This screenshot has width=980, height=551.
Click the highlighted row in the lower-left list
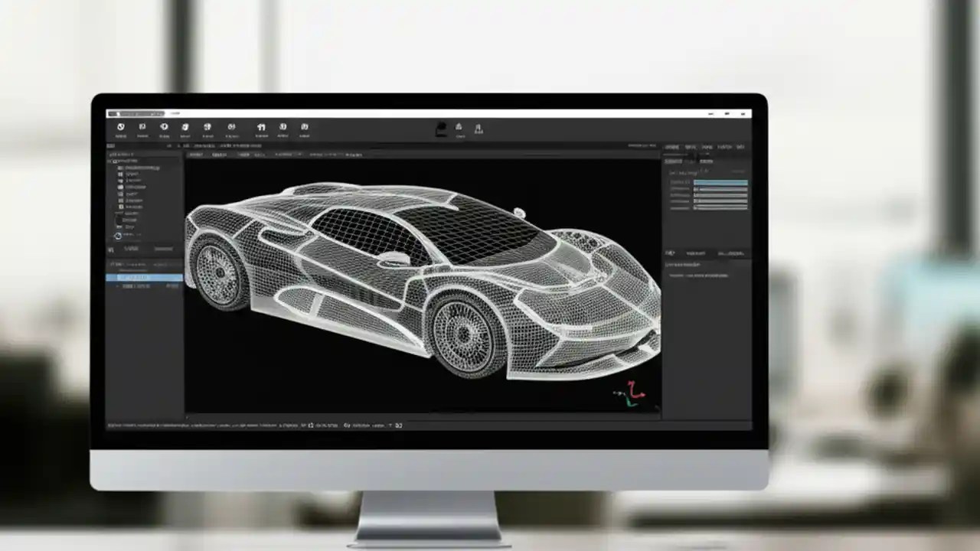point(145,277)
